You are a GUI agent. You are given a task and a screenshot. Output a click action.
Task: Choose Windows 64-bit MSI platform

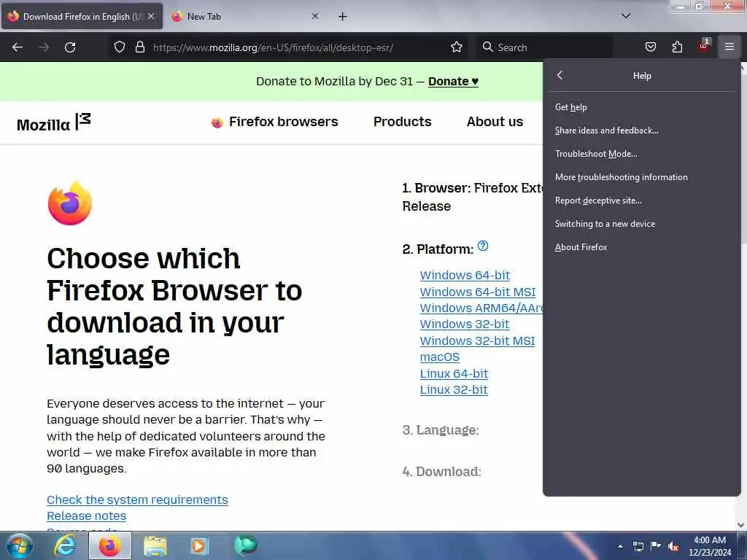[478, 292]
